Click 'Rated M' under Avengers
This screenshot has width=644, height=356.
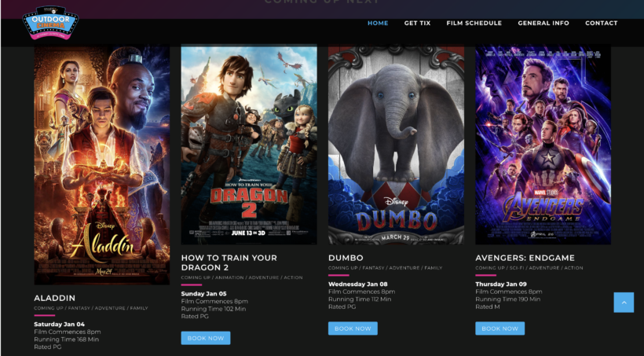click(488, 306)
